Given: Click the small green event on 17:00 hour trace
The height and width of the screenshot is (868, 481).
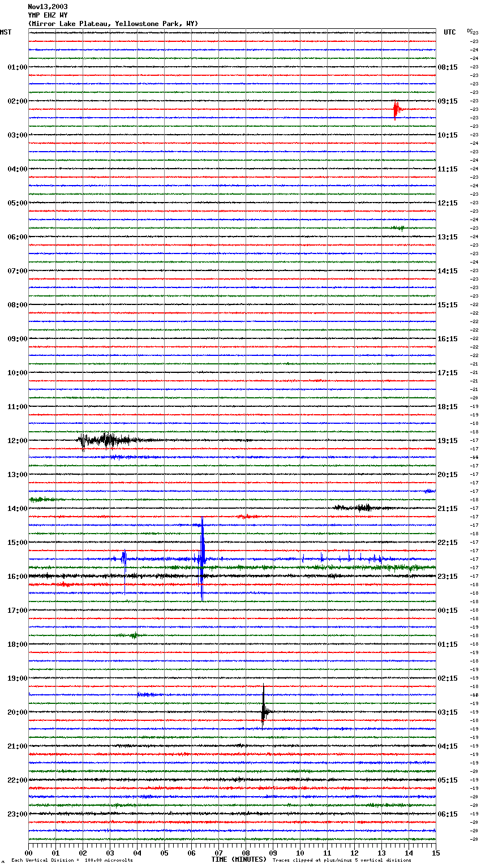Looking at the screenshot, I should pyautogui.click(x=130, y=635).
